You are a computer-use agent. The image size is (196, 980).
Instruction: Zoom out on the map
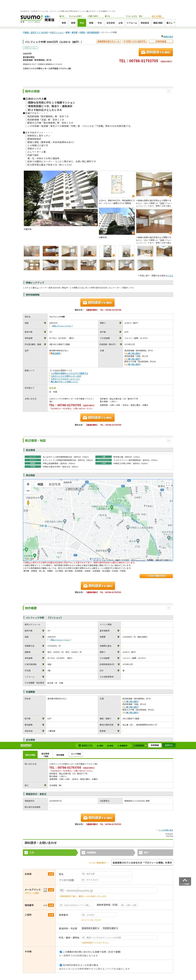(x=28, y=491)
